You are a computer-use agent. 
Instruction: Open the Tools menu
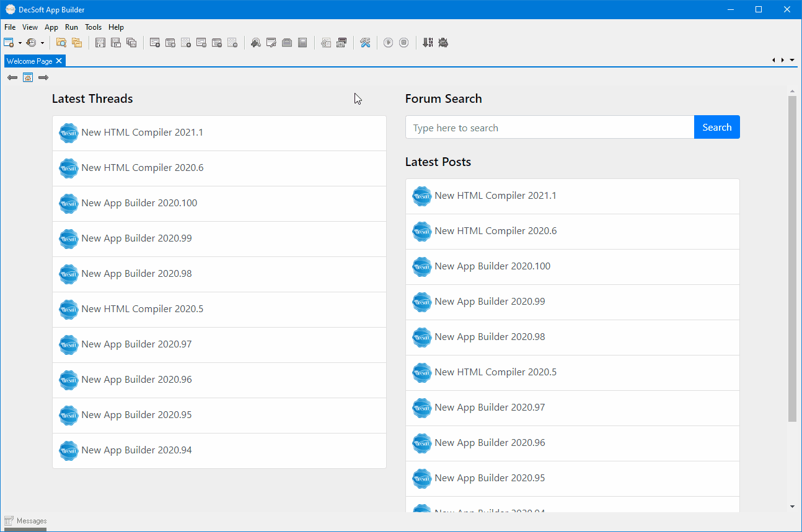click(x=94, y=27)
